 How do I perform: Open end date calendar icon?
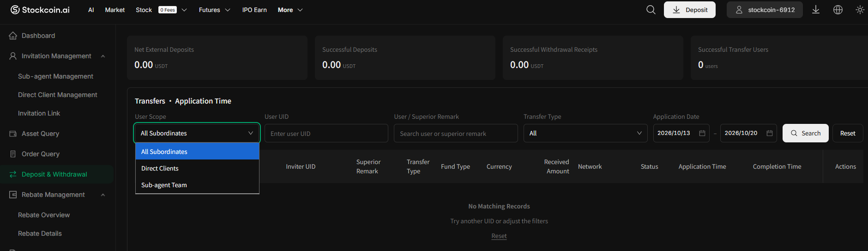click(770, 133)
